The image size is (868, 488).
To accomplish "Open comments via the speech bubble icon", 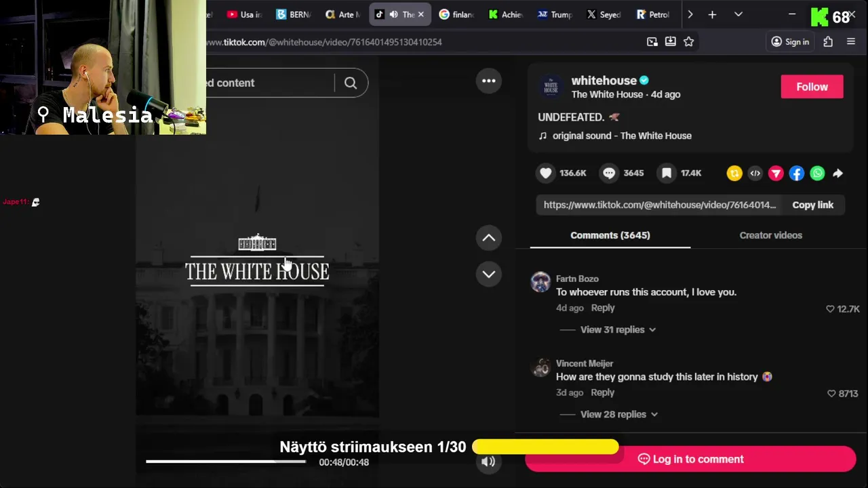I will pyautogui.click(x=609, y=174).
